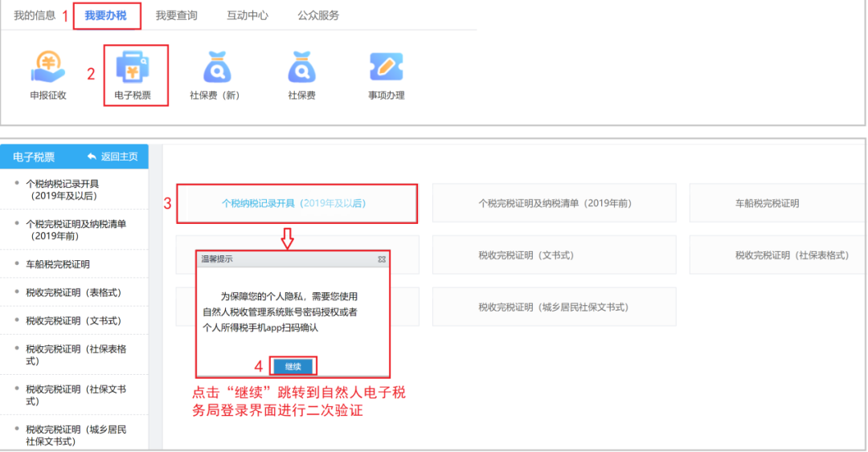Open the 事项办理 pencil icon
Viewport: 868px width, 452px height.
387,67
